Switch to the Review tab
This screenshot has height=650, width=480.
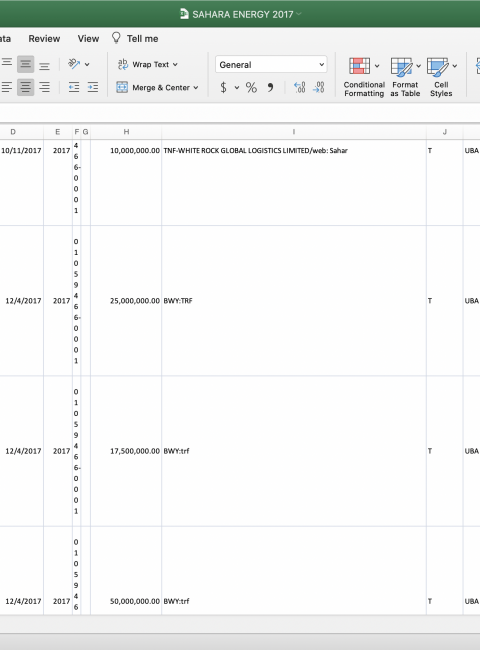point(44,39)
